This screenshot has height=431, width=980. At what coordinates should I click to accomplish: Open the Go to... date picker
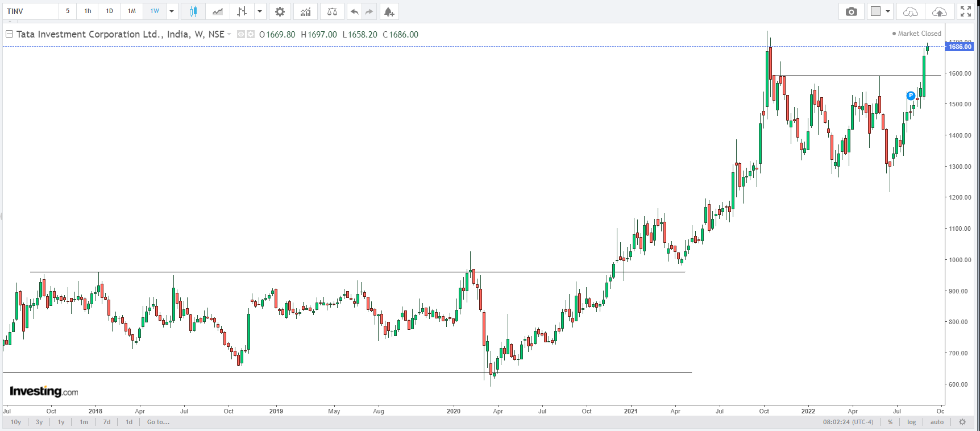tap(158, 422)
